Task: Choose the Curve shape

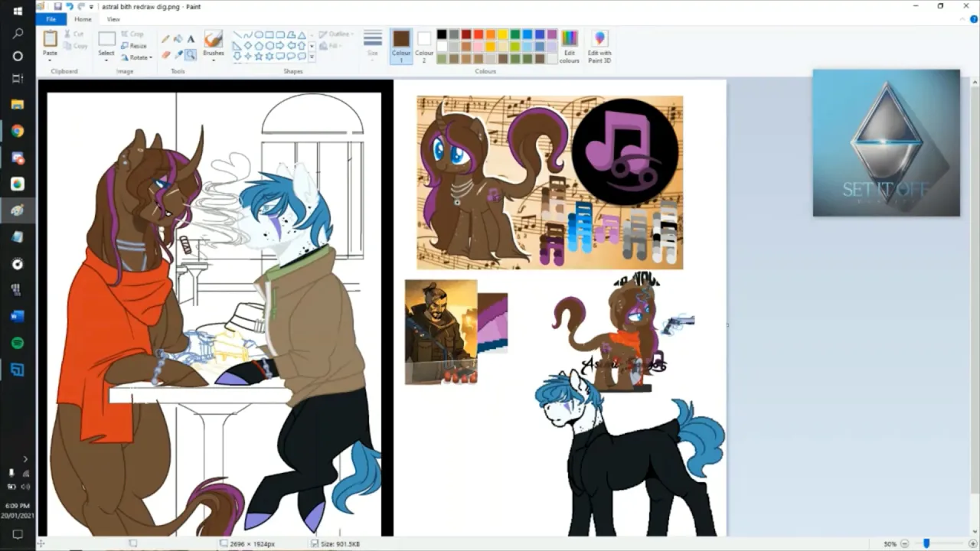Action: point(248,34)
